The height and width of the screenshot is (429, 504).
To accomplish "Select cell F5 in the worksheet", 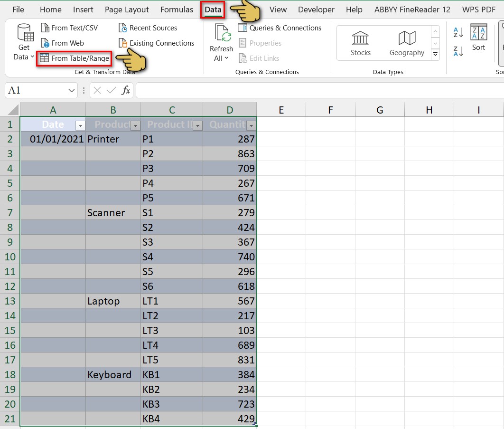I will [330, 183].
